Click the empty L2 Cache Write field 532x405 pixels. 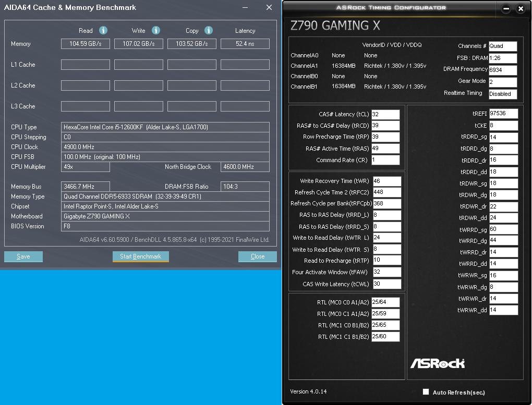(x=138, y=85)
